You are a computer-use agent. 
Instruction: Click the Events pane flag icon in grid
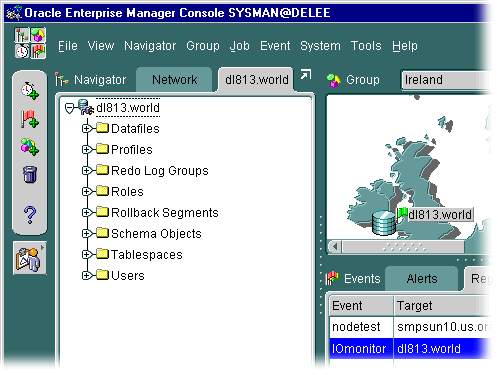38,51
